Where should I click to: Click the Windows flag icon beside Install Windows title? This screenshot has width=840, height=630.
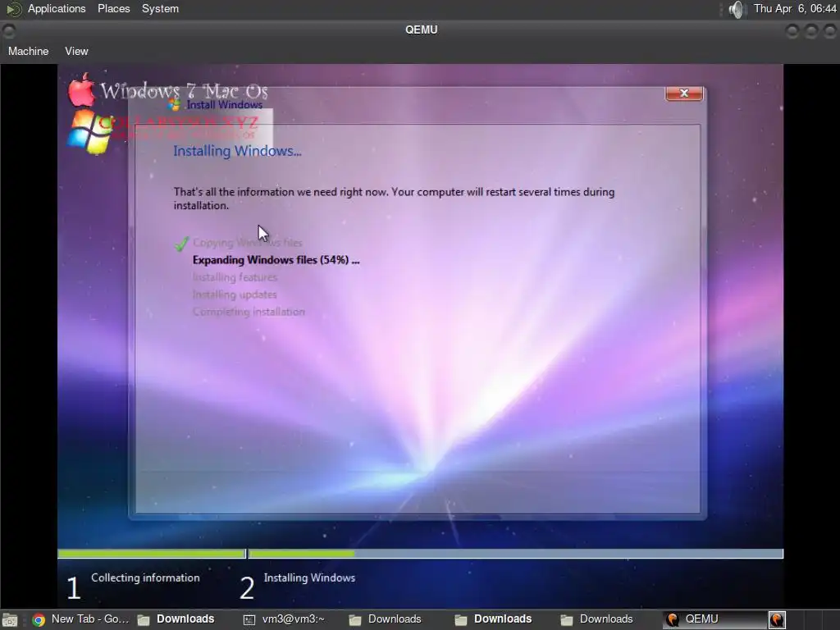coord(174,104)
